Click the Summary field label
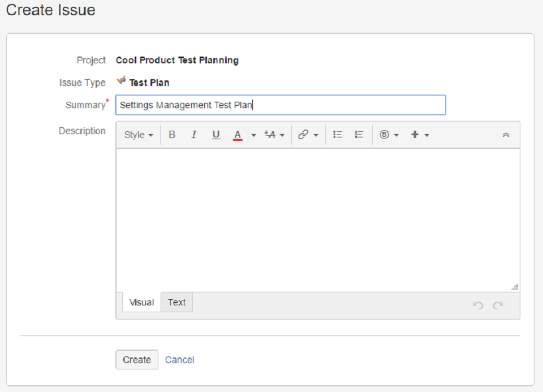 click(x=85, y=105)
